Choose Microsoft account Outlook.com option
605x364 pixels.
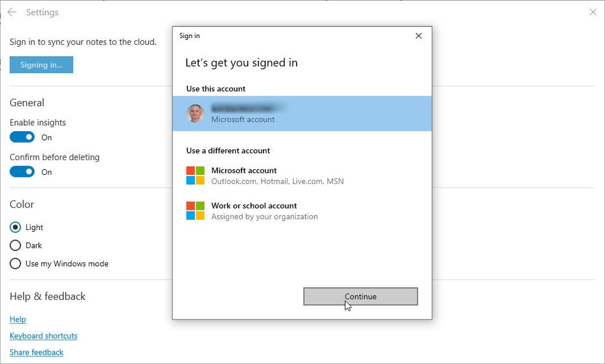click(x=302, y=175)
